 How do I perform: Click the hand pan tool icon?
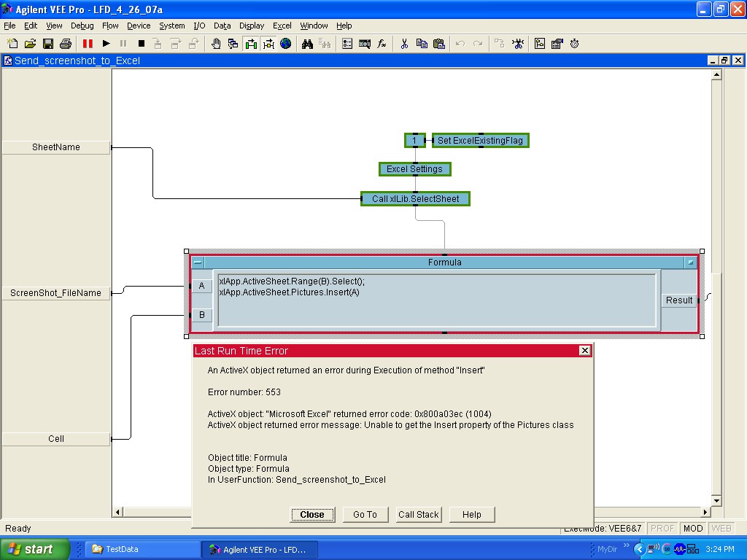coord(216,44)
